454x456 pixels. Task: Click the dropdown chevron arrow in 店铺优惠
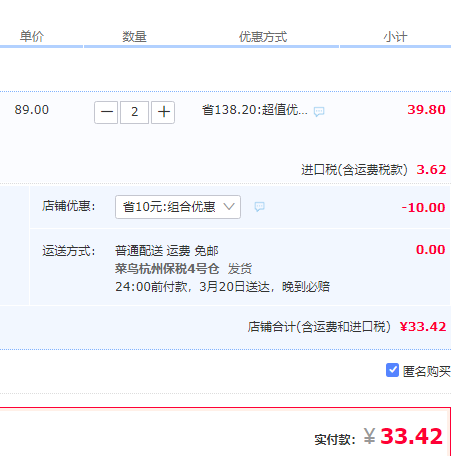tap(229, 207)
